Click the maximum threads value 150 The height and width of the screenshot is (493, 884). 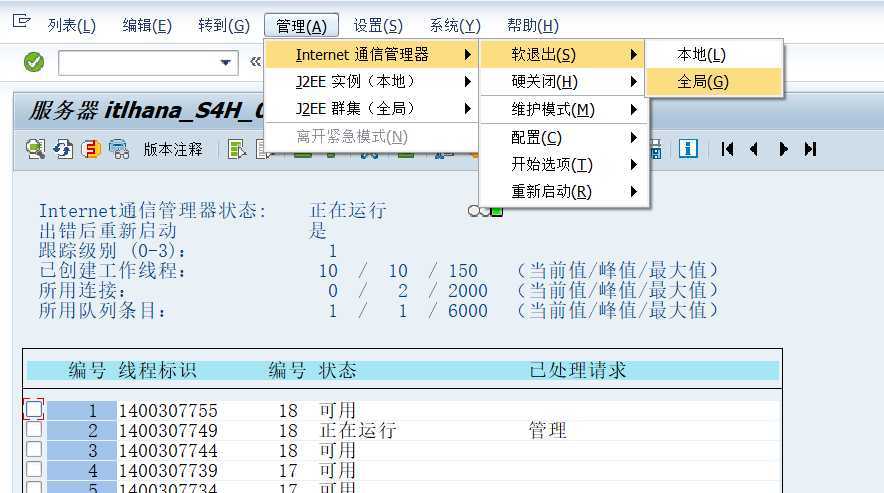pos(463,271)
